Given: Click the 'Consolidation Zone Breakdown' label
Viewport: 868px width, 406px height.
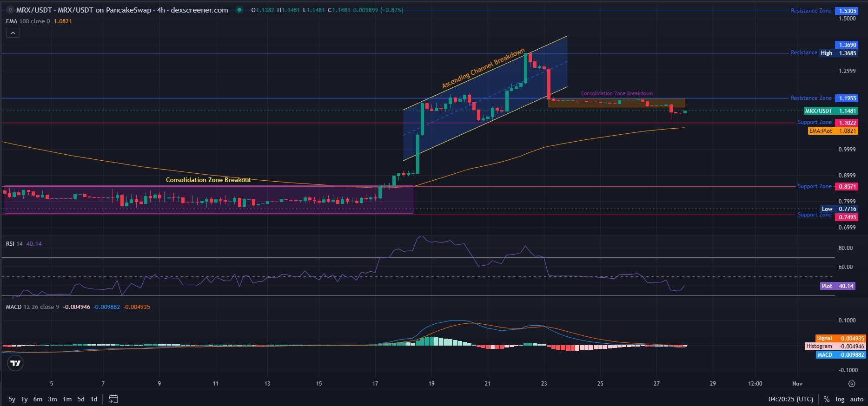Looking at the screenshot, I should point(616,93).
